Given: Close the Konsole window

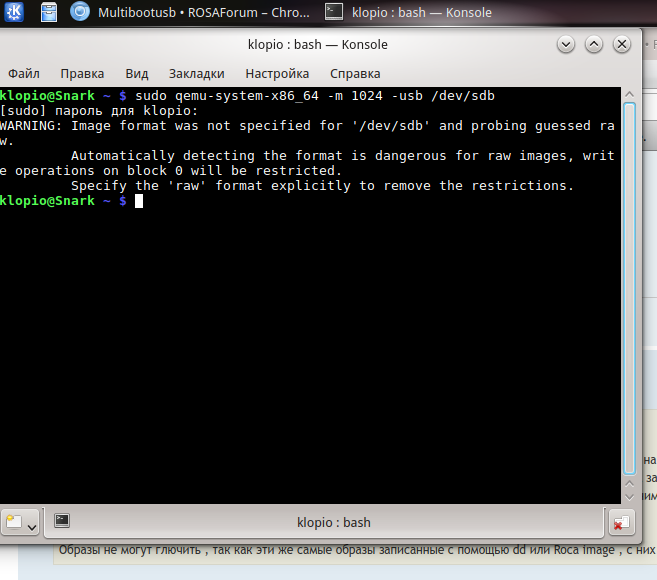Looking at the screenshot, I should point(622,44).
